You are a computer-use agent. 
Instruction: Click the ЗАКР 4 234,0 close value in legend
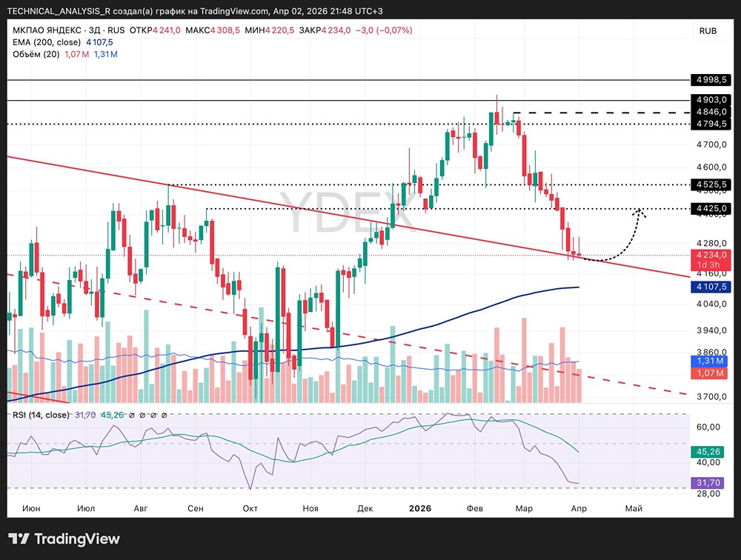pos(325,30)
